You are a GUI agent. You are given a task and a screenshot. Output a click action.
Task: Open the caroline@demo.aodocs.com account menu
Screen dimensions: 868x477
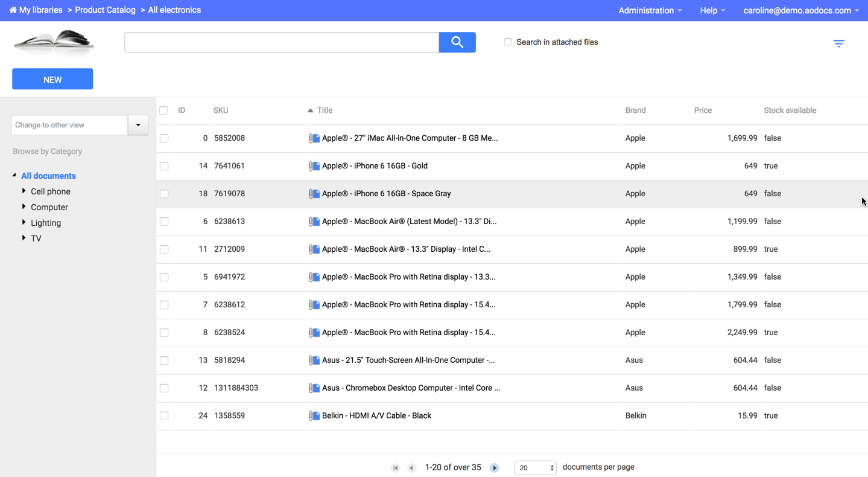coord(801,10)
